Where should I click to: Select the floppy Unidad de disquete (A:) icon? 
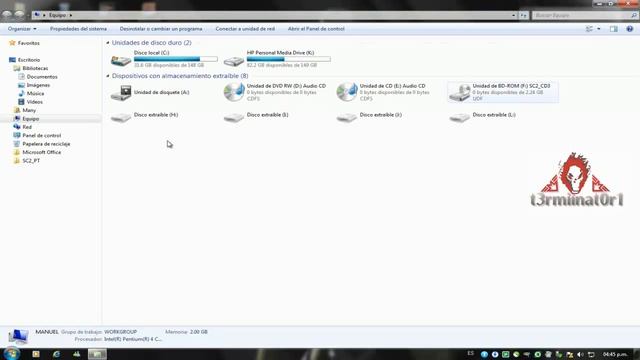[121, 93]
